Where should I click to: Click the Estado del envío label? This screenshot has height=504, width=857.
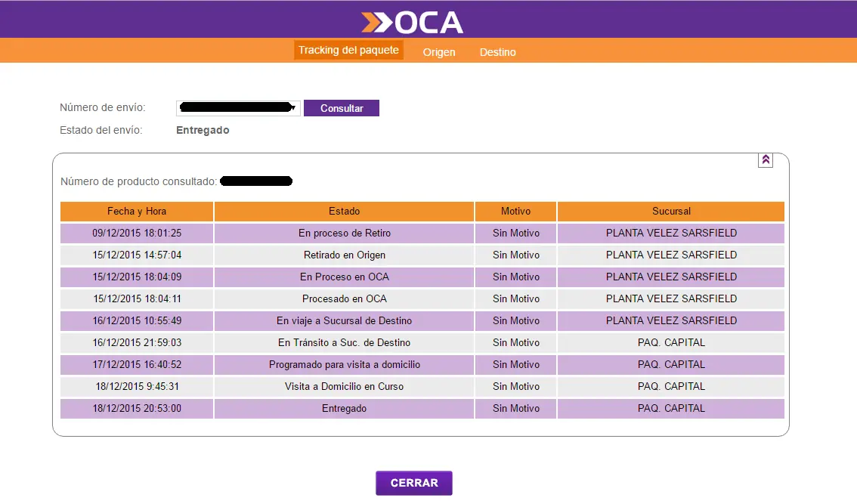(x=101, y=130)
